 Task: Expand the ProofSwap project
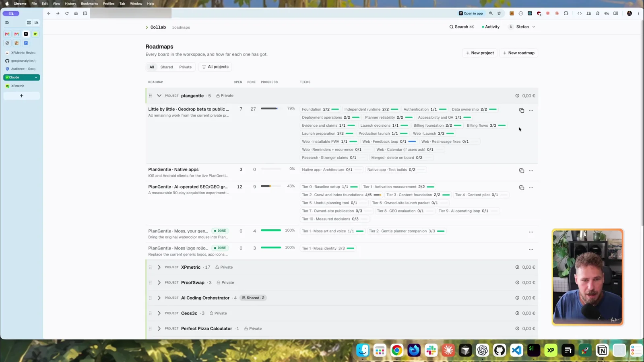159,282
